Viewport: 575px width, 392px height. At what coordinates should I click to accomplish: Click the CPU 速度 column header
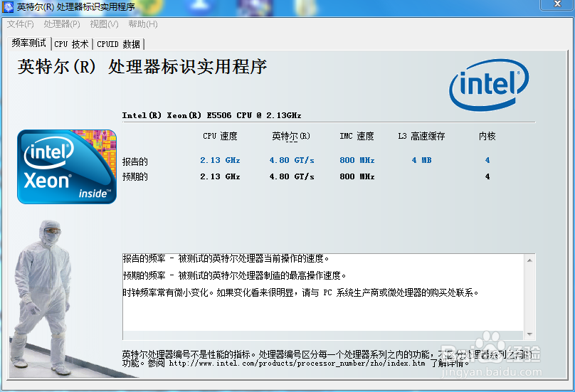click(x=220, y=136)
